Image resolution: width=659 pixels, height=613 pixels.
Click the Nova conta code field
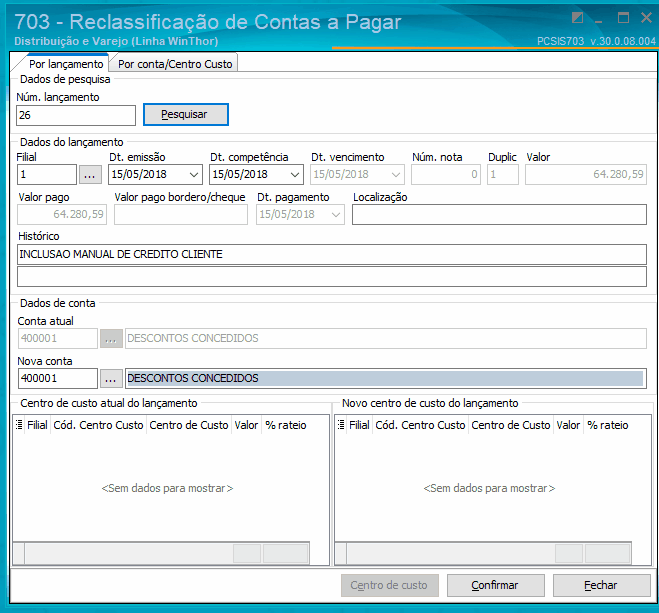pos(58,379)
